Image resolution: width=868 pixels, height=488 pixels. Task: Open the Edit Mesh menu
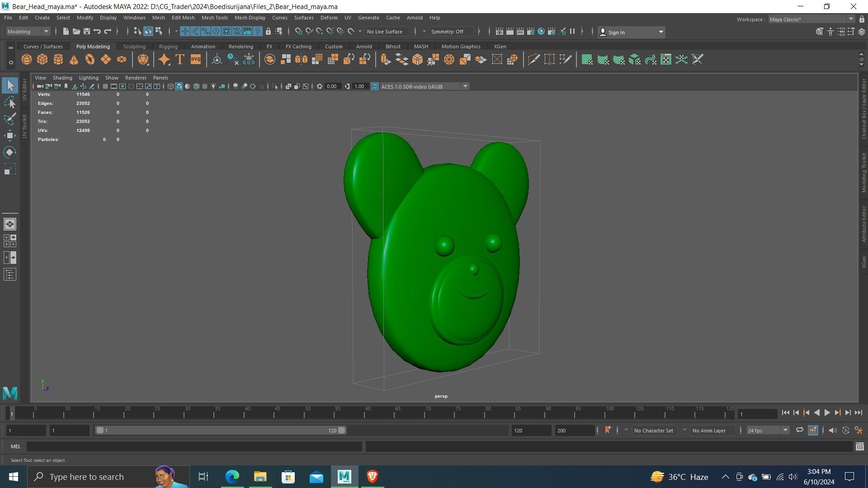183,18
